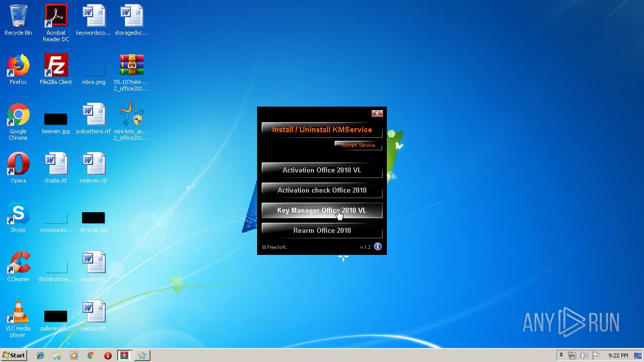This screenshot has width=644, height=362.
Task: Run Activation Office 2010 VL
Action: [322, 170]
